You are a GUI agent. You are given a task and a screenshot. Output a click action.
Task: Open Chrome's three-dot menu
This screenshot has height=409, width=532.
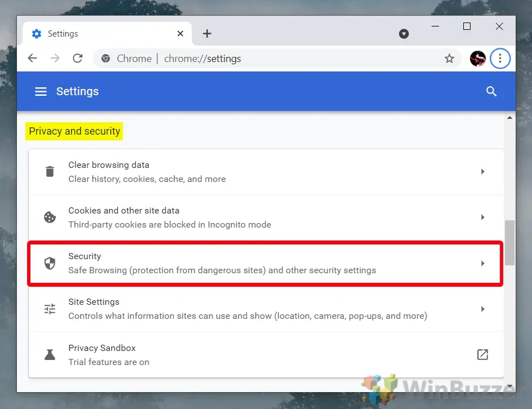(500, 59)
